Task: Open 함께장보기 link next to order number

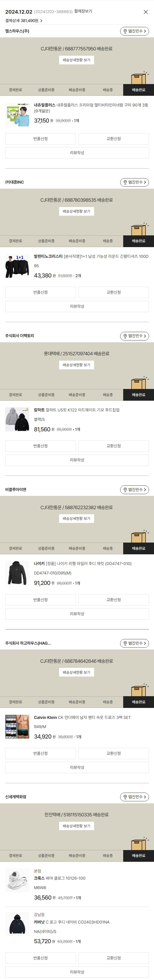Action: coord(83,11)
